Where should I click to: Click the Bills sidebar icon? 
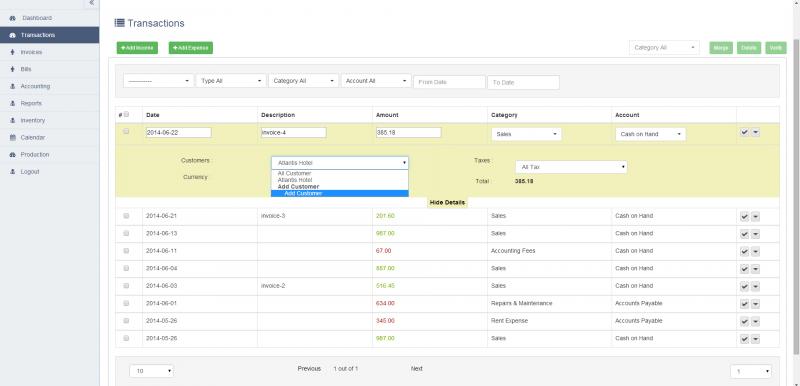coord(12,69)
